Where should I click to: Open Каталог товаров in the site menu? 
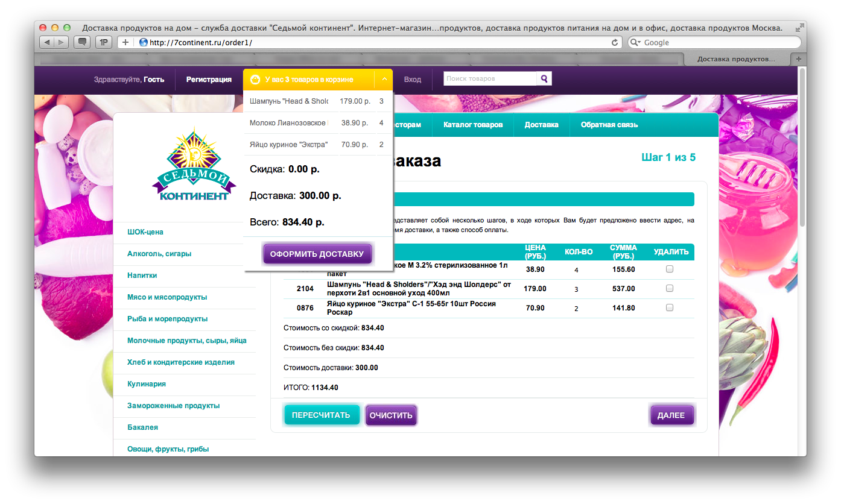point(473,125)
